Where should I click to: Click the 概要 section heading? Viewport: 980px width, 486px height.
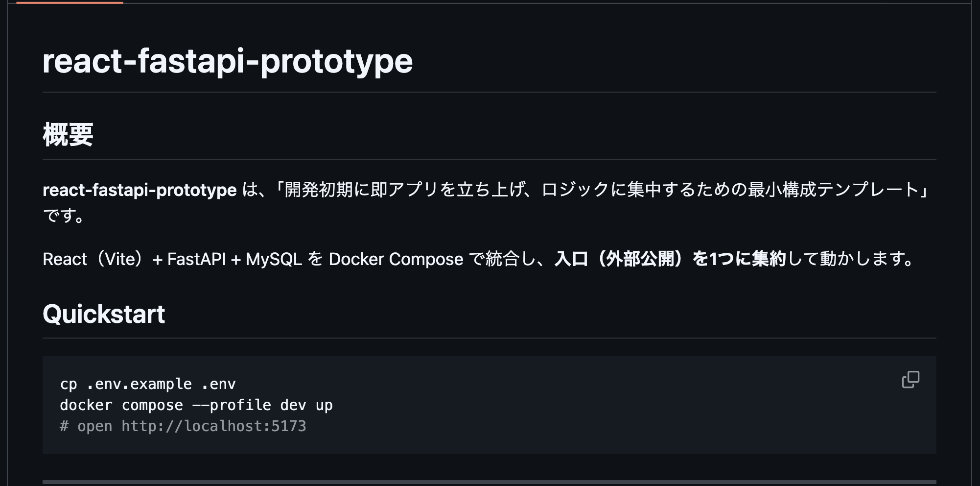coord(68,135)
